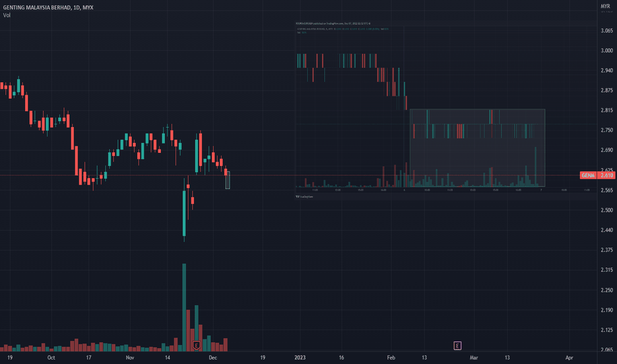
Task: Click the 2.875 price axis label
Action: (x=606, y=90)
